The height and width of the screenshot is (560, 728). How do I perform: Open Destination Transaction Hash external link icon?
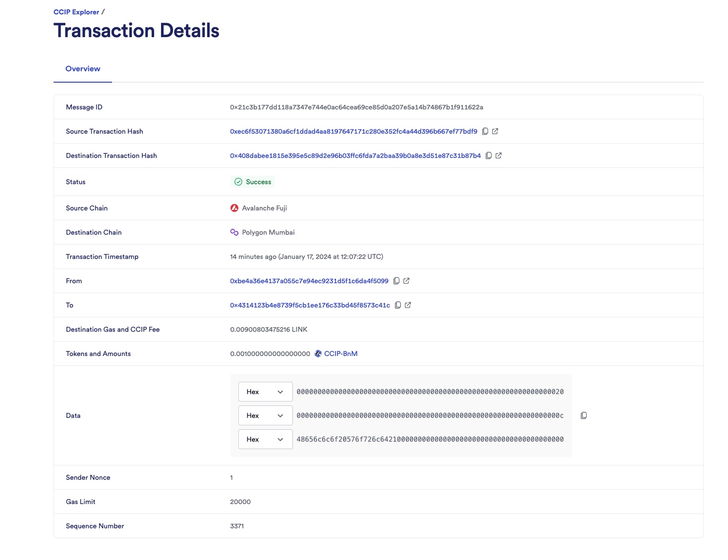coord(499,155)
